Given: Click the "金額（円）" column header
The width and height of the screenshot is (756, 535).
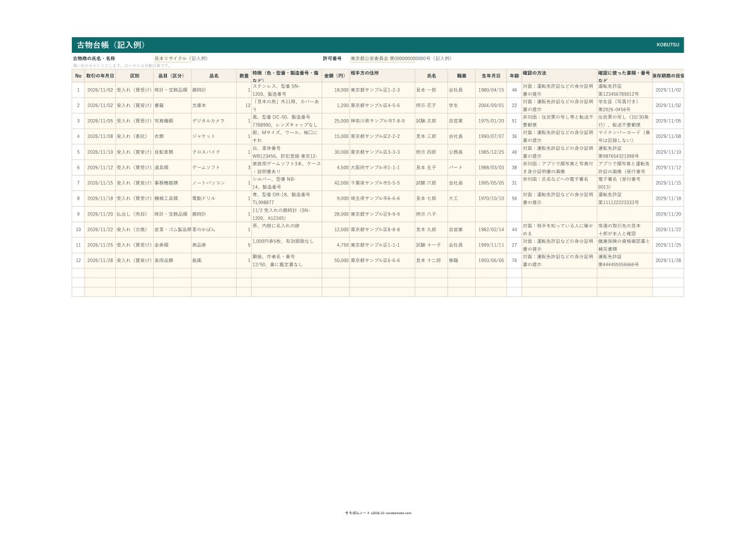Looking at the screenshot, I should tap(336, 76).
